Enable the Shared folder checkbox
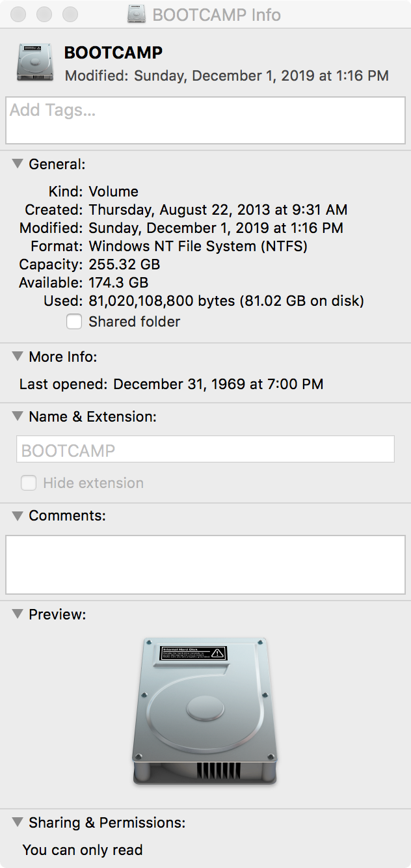The width and height of the screenshot is (411, 868). (x=74, y=321)
